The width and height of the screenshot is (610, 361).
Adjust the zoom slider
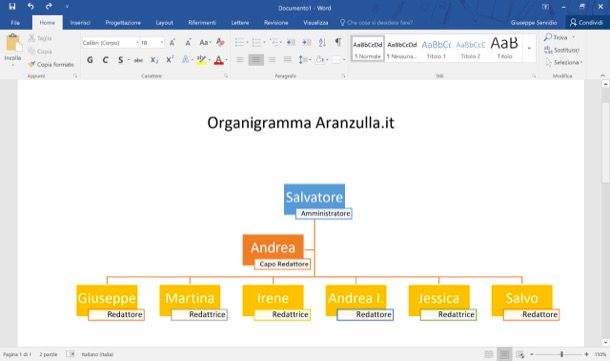click(x=561, y=354)
